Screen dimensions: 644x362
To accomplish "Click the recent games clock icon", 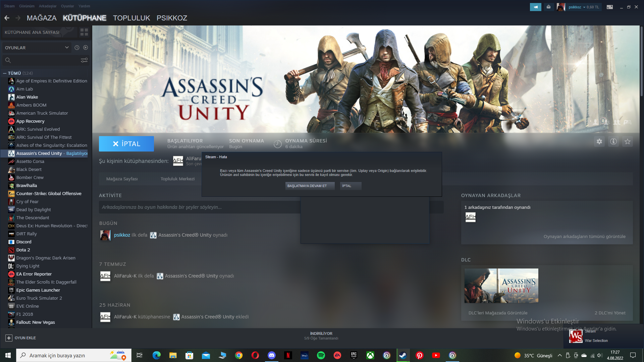I will click(77, 48).
